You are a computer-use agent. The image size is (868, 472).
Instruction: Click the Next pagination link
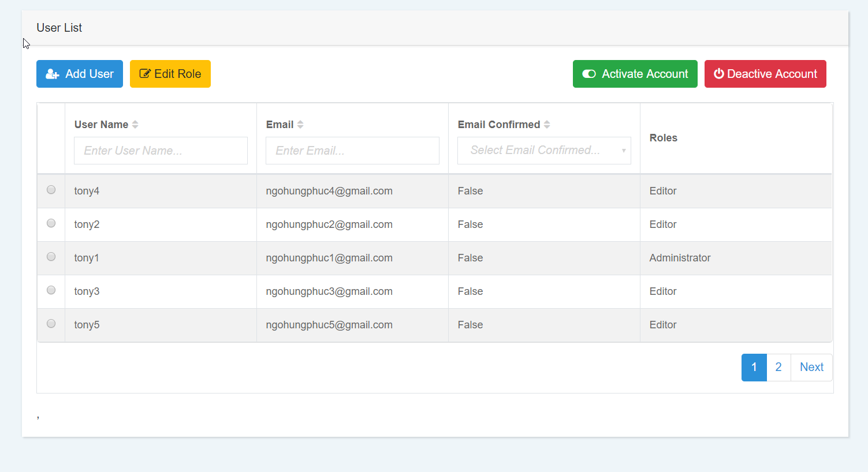click(811, 368)
